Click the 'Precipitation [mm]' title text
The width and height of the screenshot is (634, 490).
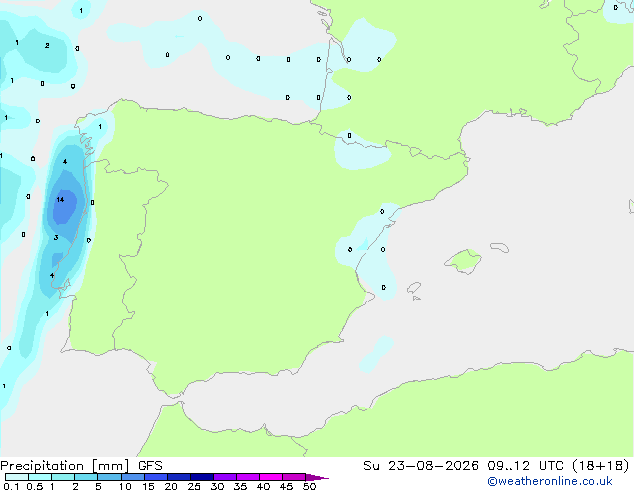[65, 466]
